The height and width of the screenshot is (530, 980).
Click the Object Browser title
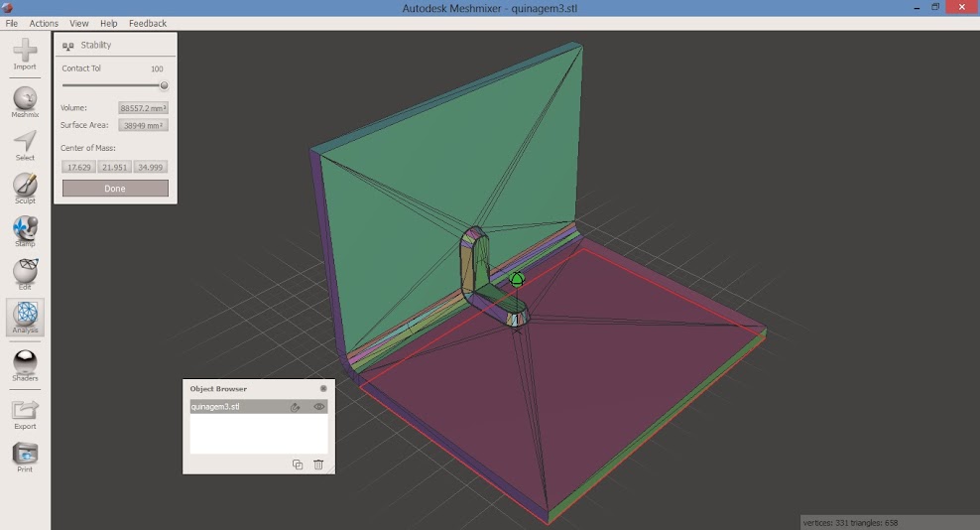click(218, 389)
